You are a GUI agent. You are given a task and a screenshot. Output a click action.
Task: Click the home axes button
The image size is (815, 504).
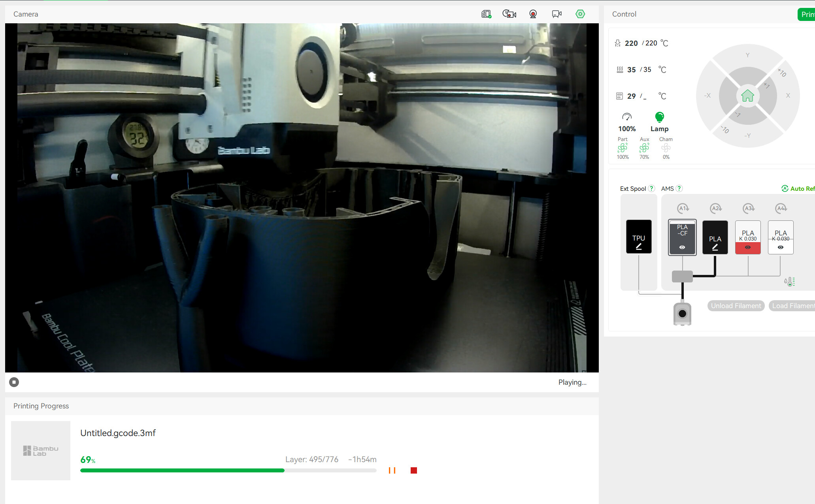coord(747,96)
